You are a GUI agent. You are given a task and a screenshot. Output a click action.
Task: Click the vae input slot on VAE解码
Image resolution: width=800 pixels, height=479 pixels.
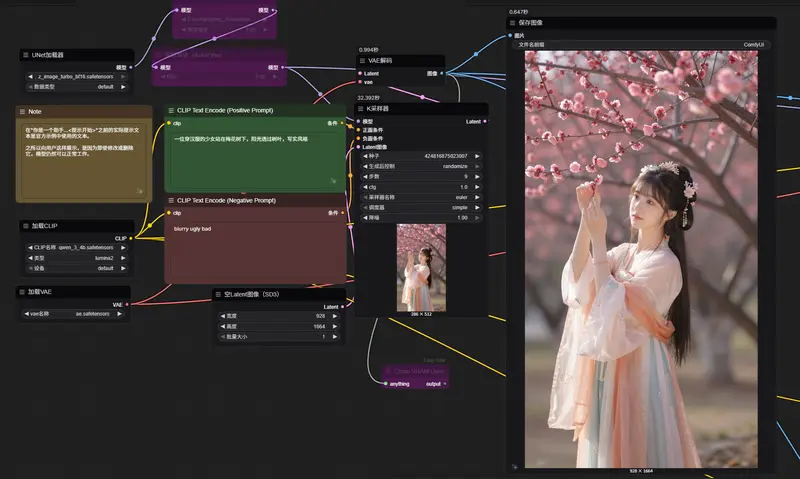click(360, 82)
